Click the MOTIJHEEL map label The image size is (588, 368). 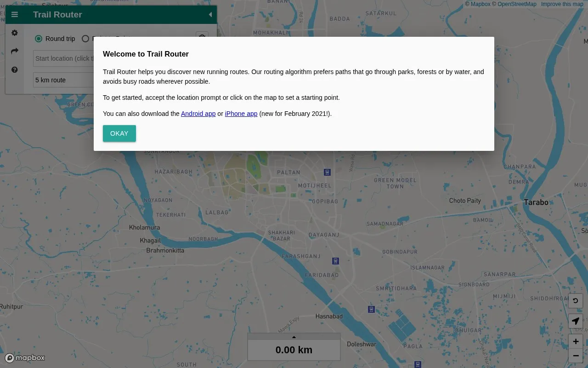point(315,186)
